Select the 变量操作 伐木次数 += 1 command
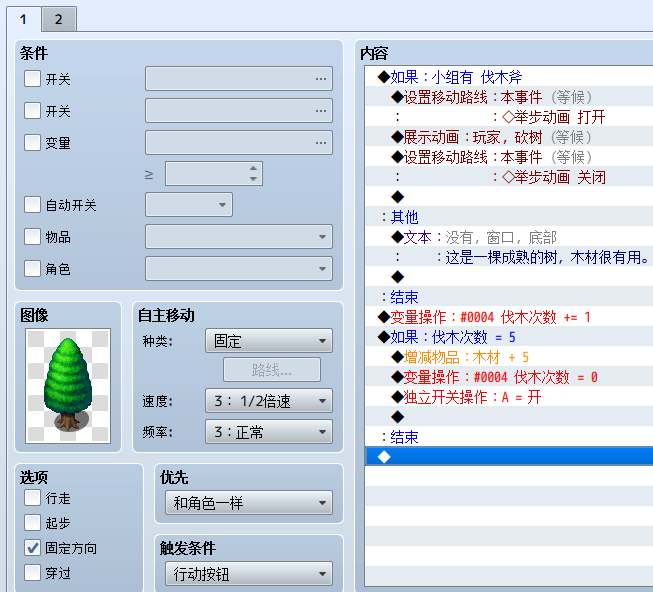Screen dimensions: 653x592 pyautogui.click(x=509, y=317)
